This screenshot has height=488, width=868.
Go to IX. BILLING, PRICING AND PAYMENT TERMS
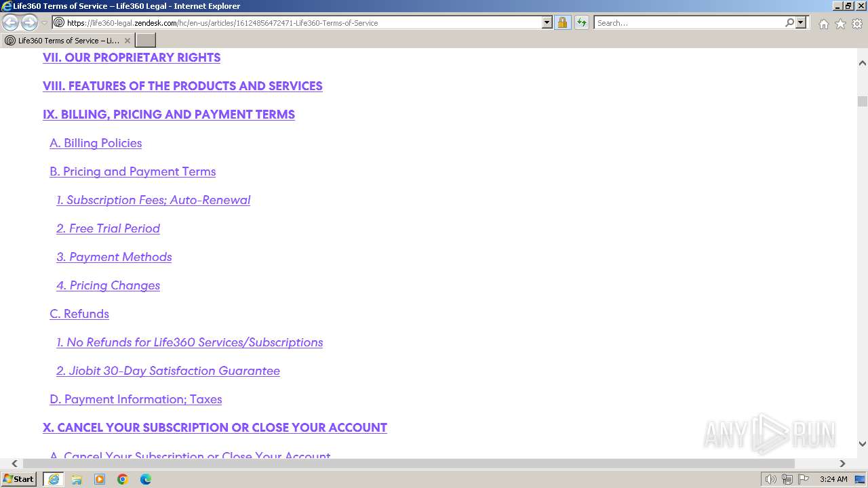pyautogui.click(x=169, y=115)
